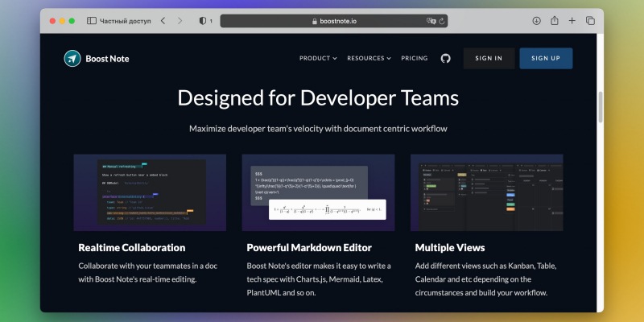The height and width of the screenshot is (322, 644).
Task: Minimize the Safari window with yellow button
Action: pos(62,21)
